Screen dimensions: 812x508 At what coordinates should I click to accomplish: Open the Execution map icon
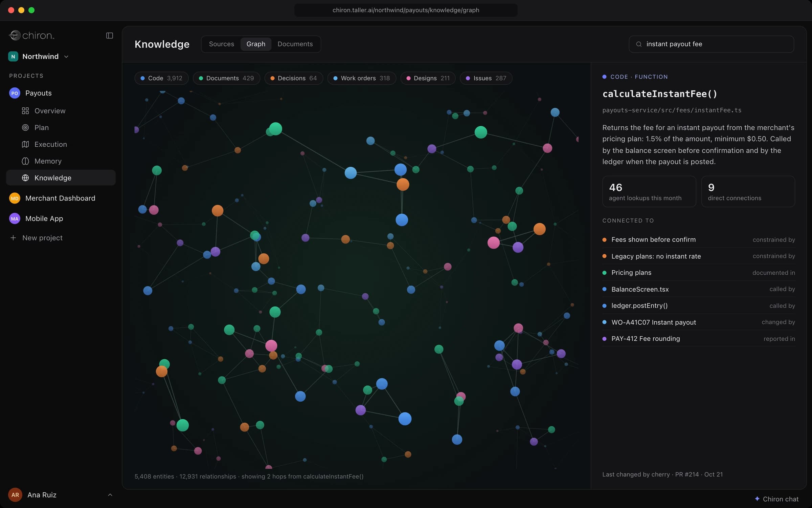[25, 144]
